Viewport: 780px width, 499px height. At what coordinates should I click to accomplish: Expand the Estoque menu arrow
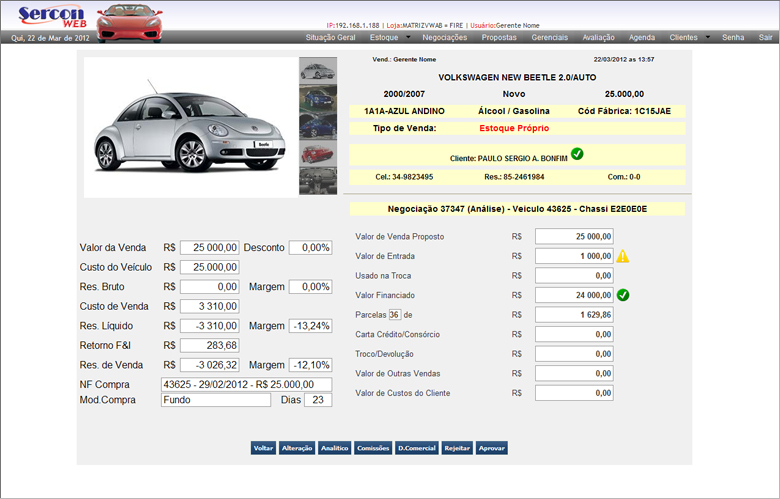(x=408, y=37)
